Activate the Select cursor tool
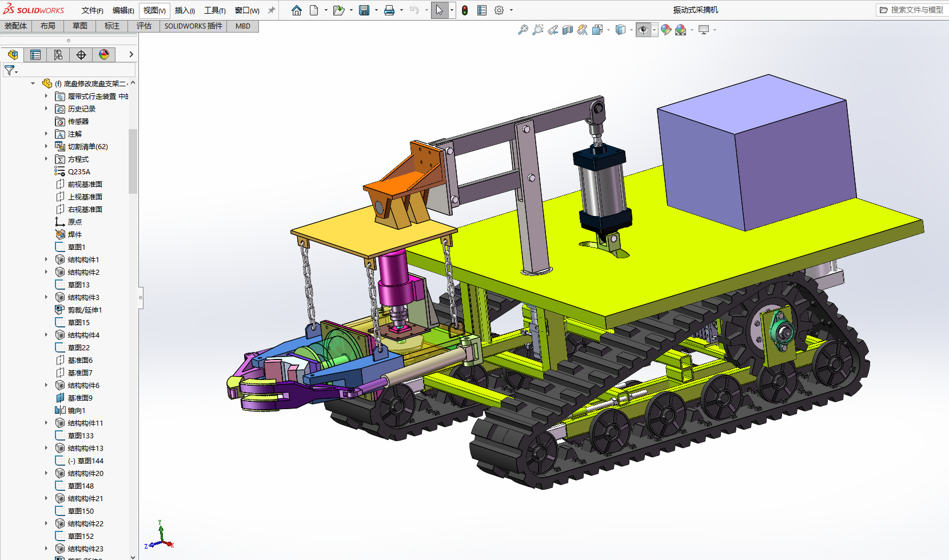The image size is (949, 560). [440, 10]
